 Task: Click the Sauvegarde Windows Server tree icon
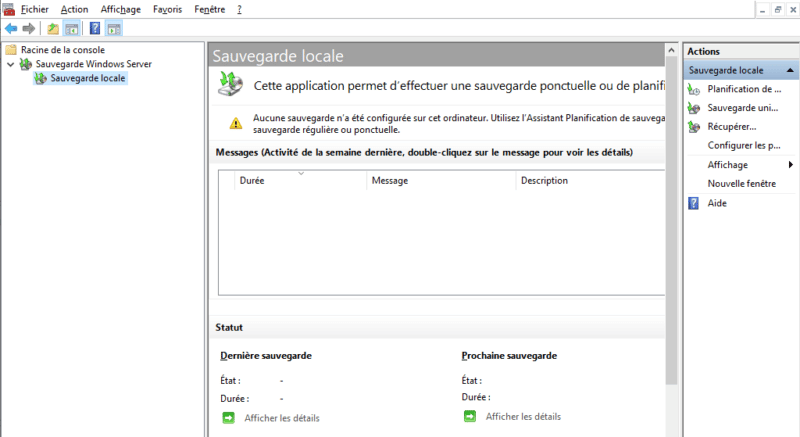tap(26, 64)
